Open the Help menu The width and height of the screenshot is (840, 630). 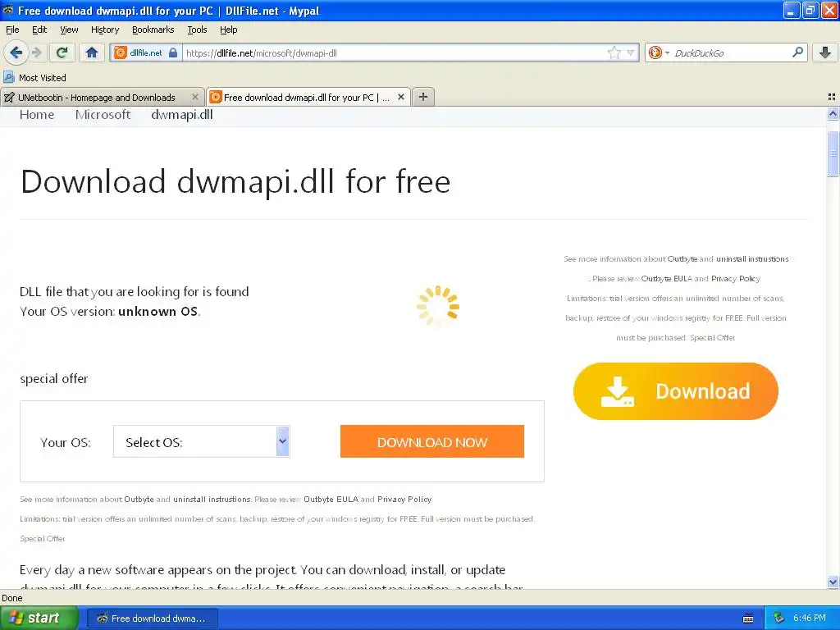coord(228,30)
